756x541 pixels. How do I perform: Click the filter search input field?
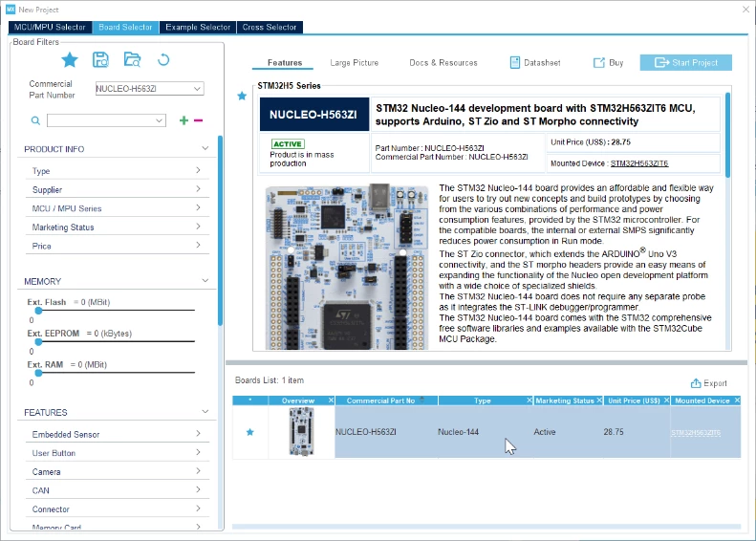(100, 120)
